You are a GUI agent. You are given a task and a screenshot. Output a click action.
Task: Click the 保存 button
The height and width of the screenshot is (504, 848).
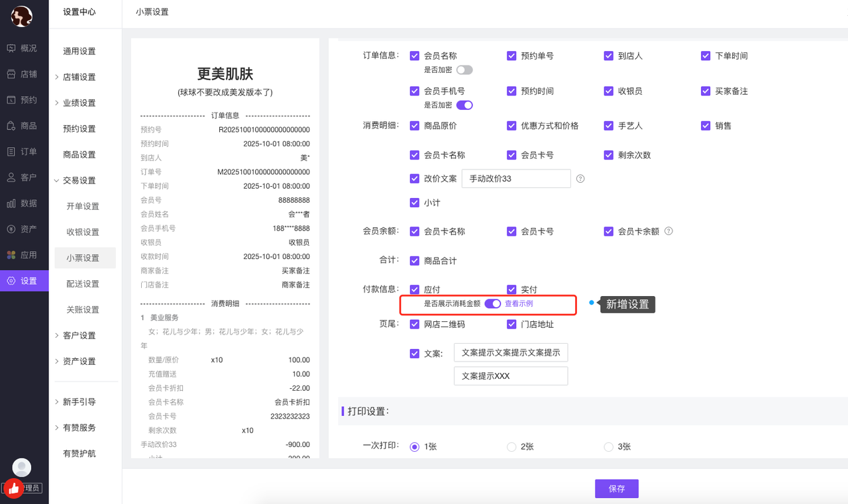click(x=617, y=489)
